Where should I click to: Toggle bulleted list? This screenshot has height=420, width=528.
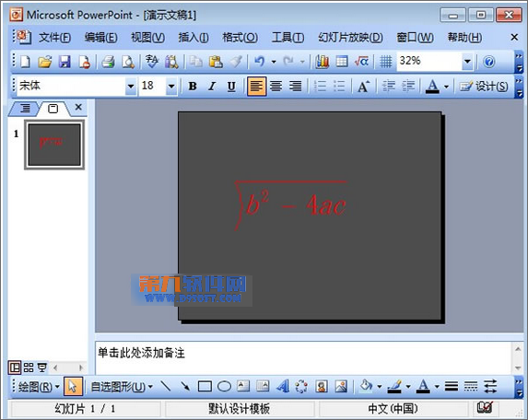(339, 87)
